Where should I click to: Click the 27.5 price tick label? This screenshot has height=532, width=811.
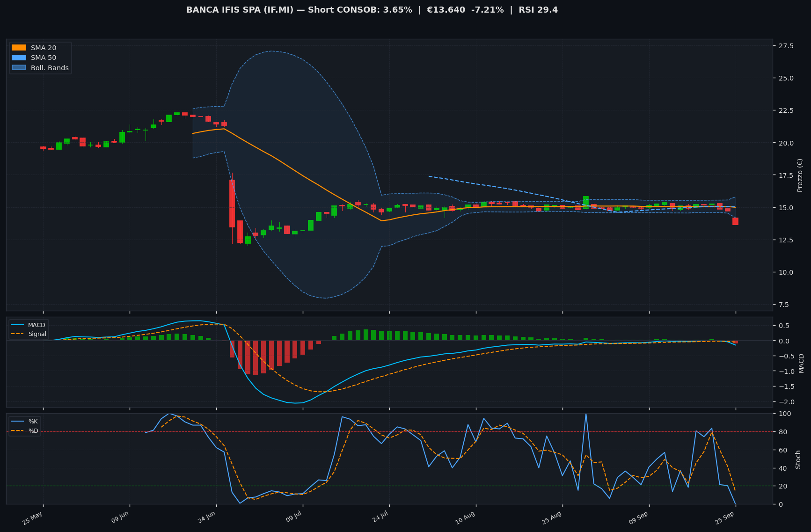[786, 46]
